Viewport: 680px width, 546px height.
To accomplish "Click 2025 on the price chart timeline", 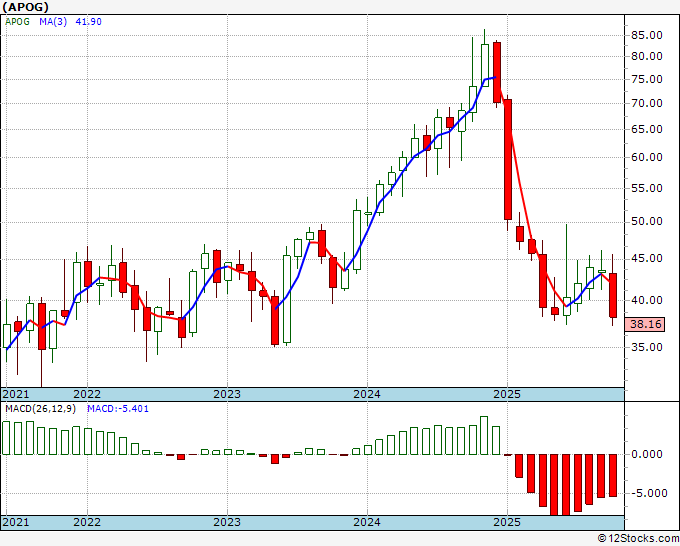I will coord(507,394).
